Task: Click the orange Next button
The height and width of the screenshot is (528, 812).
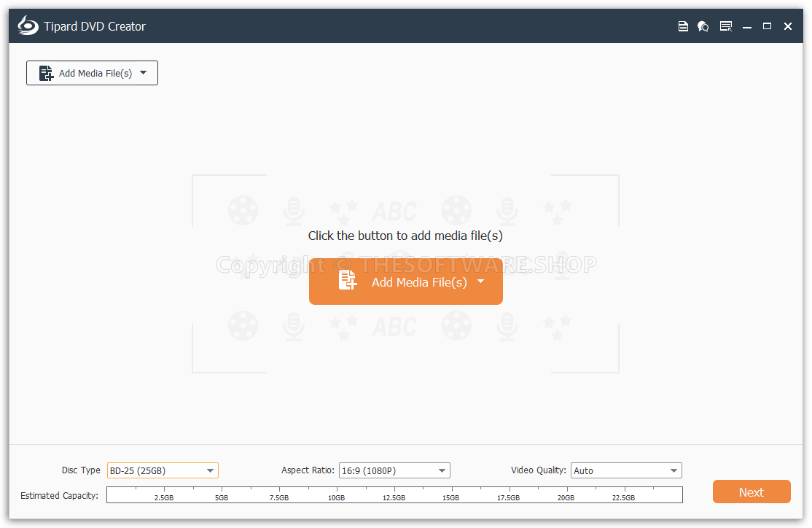Action: (x=752, y=492)
